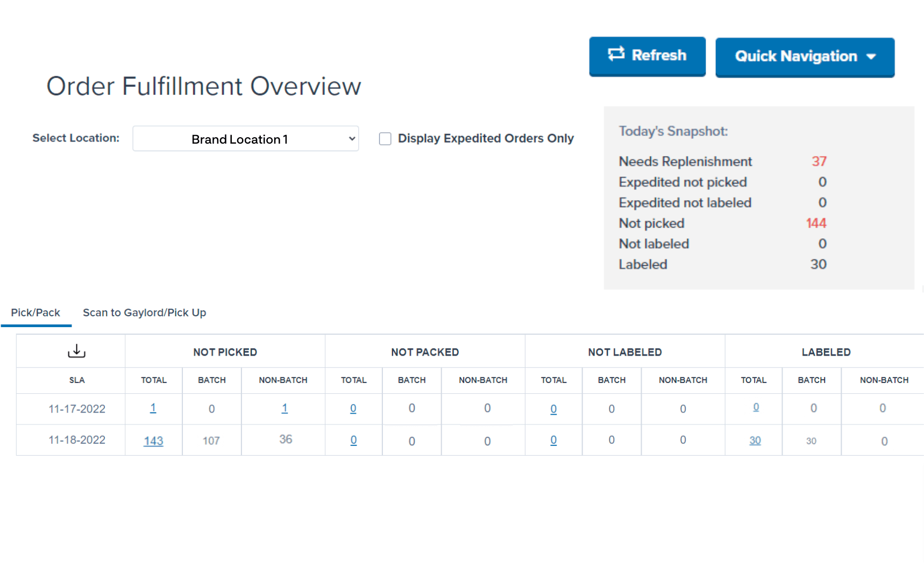Click the Not Packed total link for 11-17-2022
The height and width of the screenshot is (581, 924).
pyautogui.click(x=353, y=408)
